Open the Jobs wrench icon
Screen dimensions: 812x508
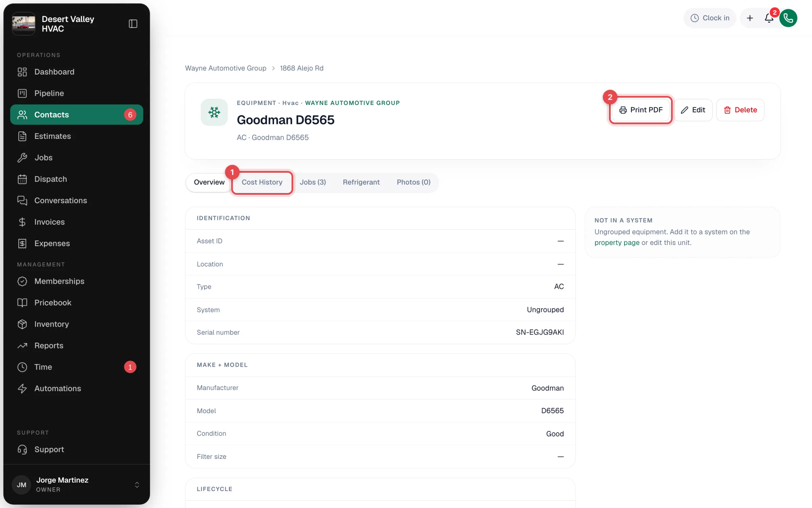pyautogui.click(x=22, y=157)
